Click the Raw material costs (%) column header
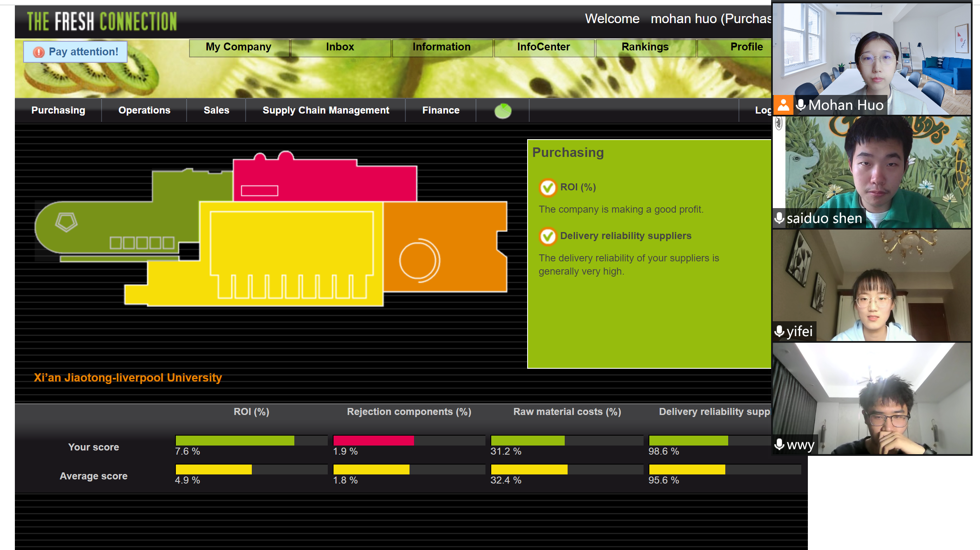The width and height of the screenshot is (980, 550). (567, 412)
